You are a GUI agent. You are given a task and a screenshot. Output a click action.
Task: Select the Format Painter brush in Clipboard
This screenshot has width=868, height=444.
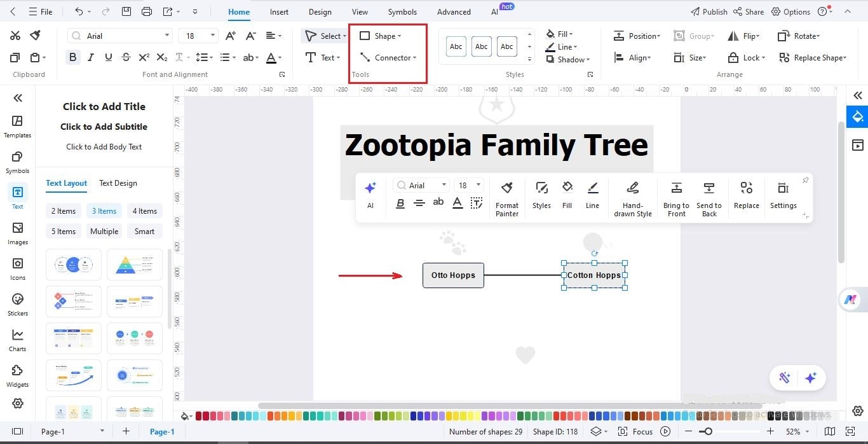(x=36, y=36)
